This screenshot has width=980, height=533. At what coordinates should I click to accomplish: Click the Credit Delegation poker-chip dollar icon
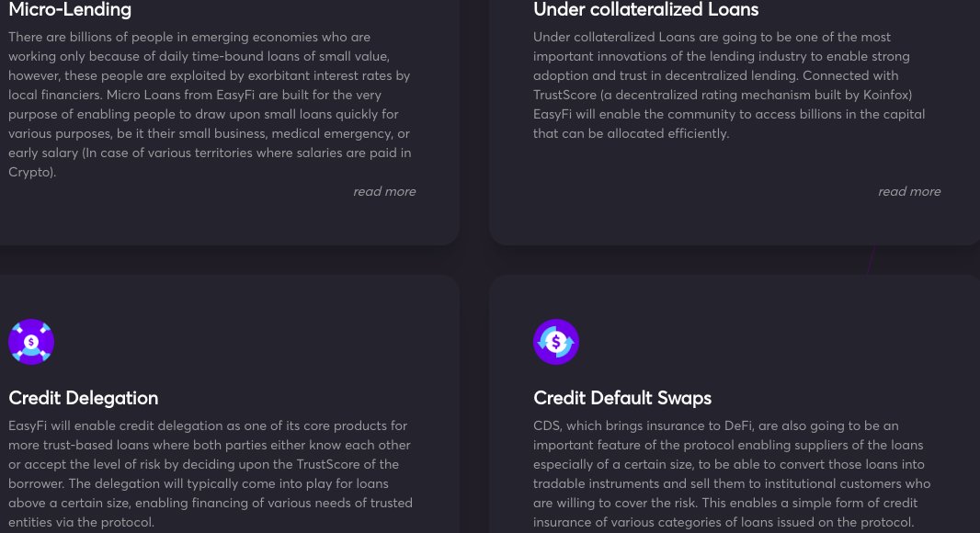(31, 342)
